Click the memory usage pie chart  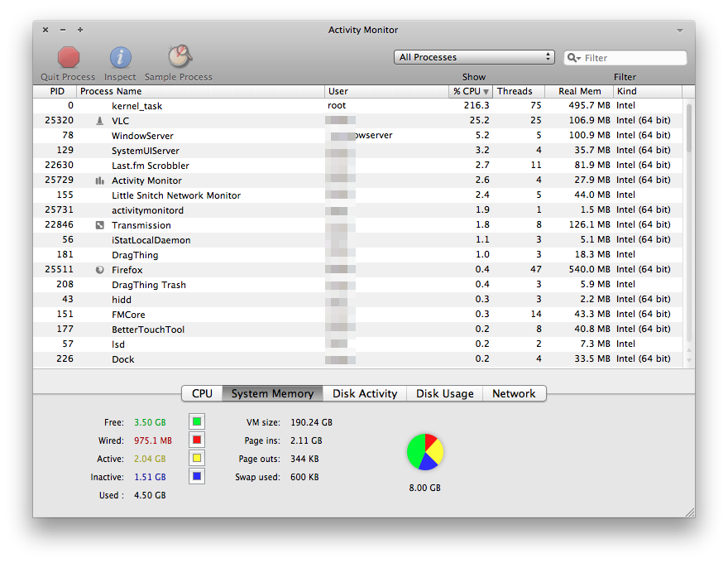(425, 452)
